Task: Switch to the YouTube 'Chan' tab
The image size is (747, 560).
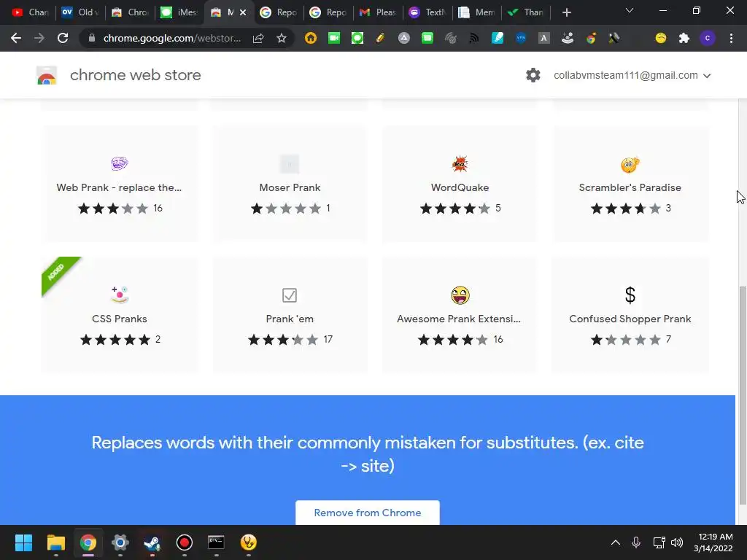Action: (29, 12)
